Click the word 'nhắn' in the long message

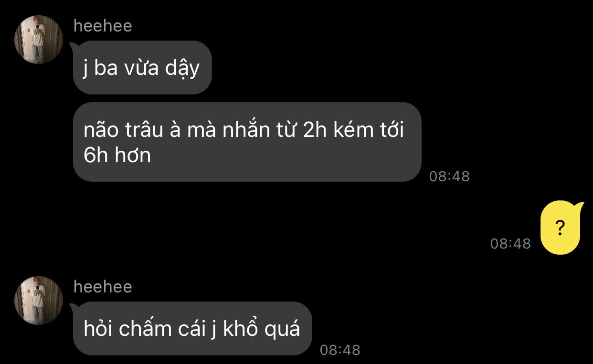[x=246, y=130]
